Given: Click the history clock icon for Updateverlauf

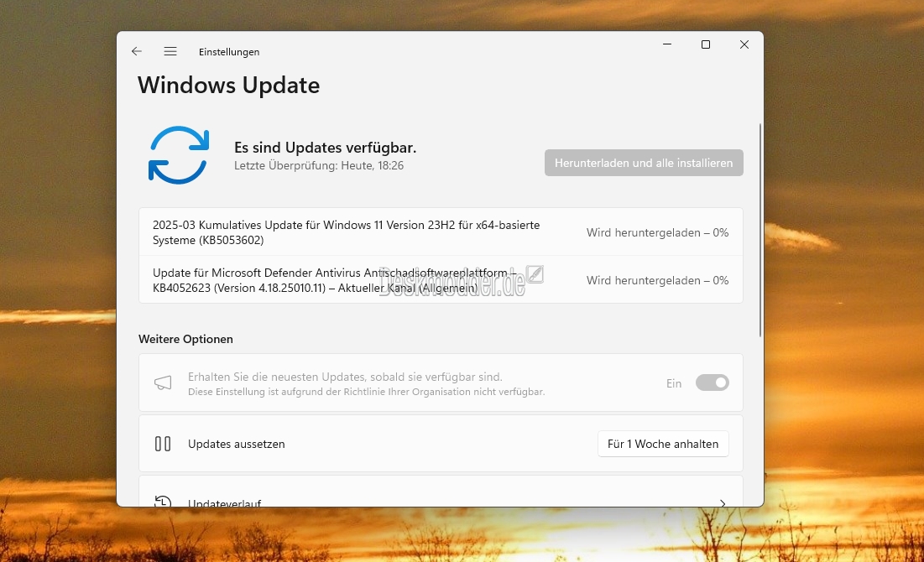Looking at the screenshot, I should click(x=163, y=502).
